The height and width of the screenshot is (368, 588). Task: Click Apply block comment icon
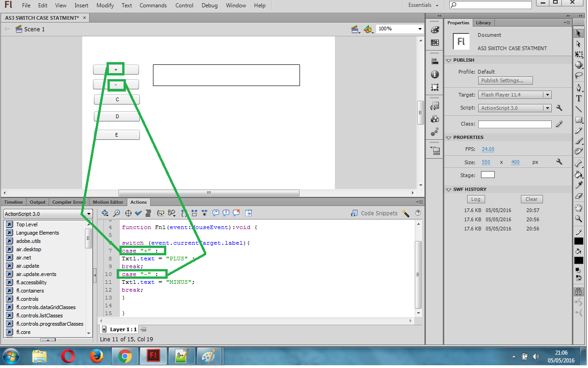pos(216,213)
